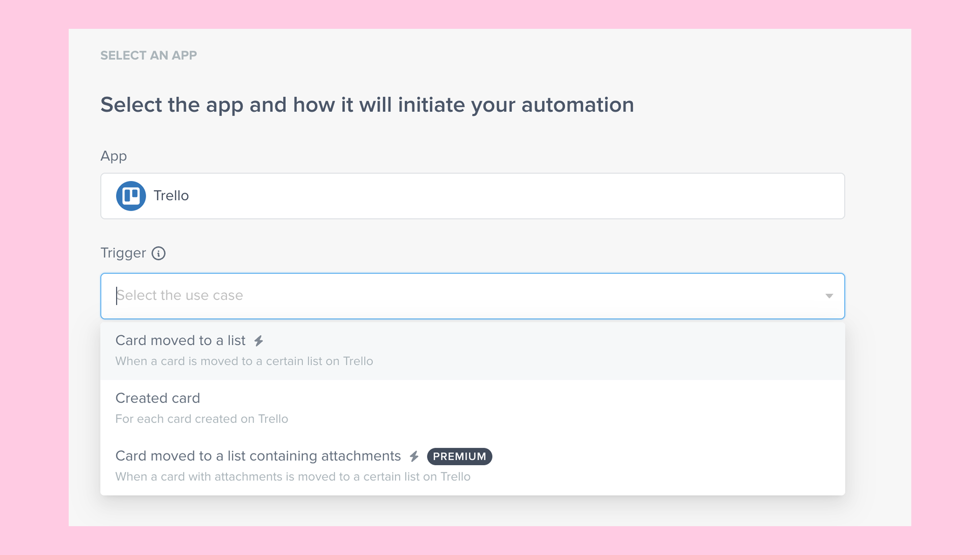980x555 pixels.
Task: Click 'When a card is moved to a certain list' description
Action: 244,361
